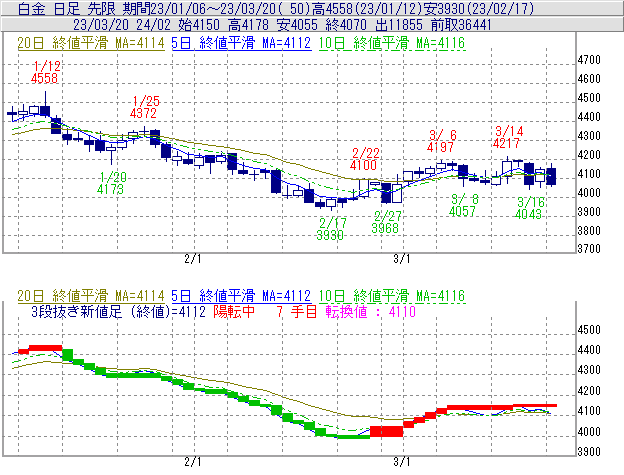This screenshot has height=475, width=624.
Task: Click the 2/27 low label 3968
Action: pyautogui.click(x=385, y=228)
